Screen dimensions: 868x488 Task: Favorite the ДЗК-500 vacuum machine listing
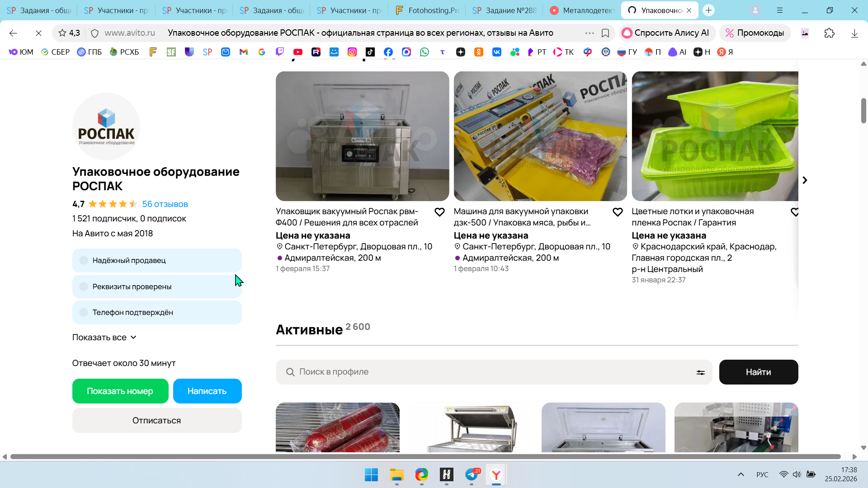tap(618, 212)
